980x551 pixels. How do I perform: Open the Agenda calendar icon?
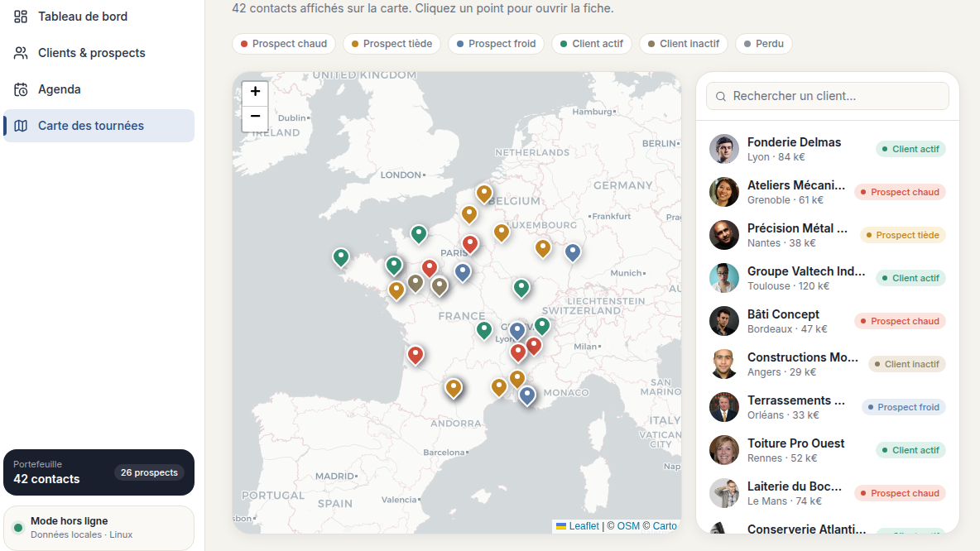pyautogui.click(x=21, y=89)
